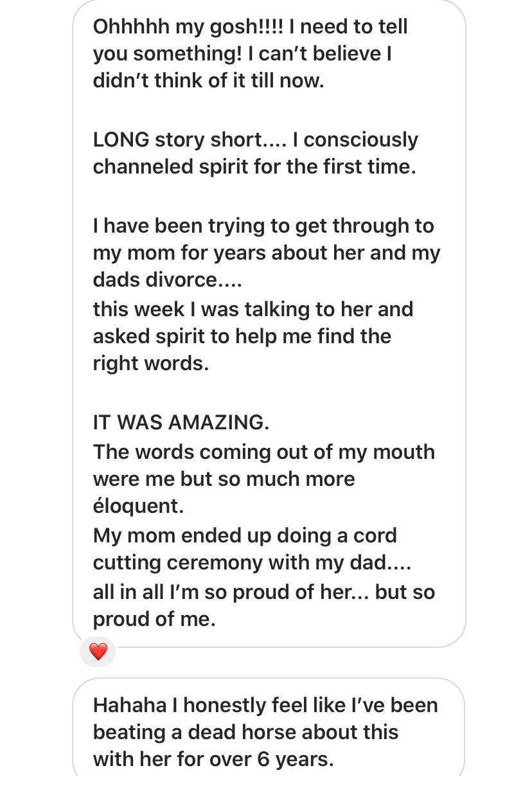Click 'cutting ceremony with my dad....' line
The height and width of the screenshot is (786, 532).
coord(252,563)
